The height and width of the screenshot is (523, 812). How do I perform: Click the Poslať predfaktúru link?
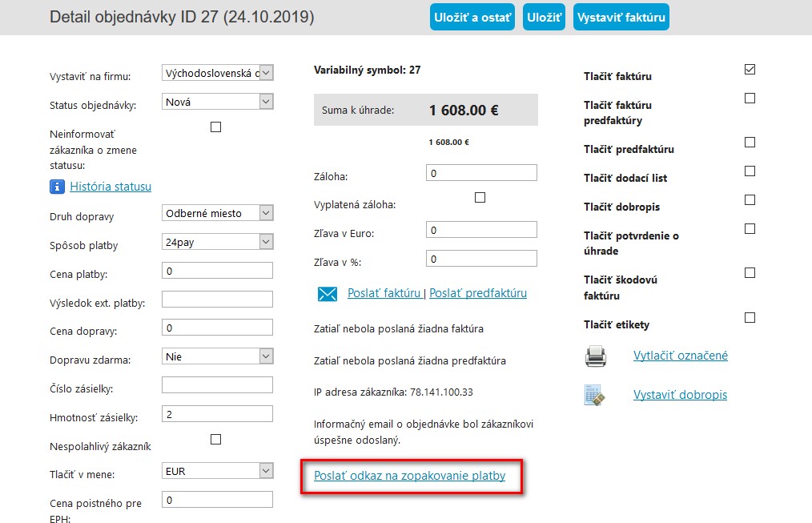coord(478,293)
